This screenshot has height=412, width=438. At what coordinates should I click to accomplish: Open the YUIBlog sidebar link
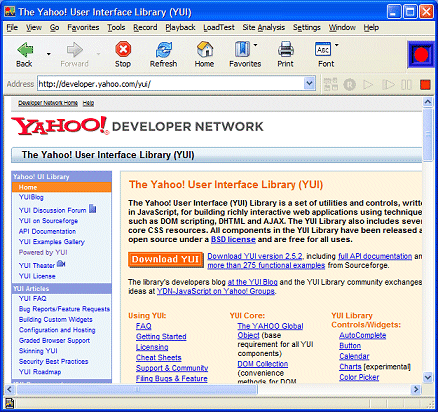tap(31, 197)
